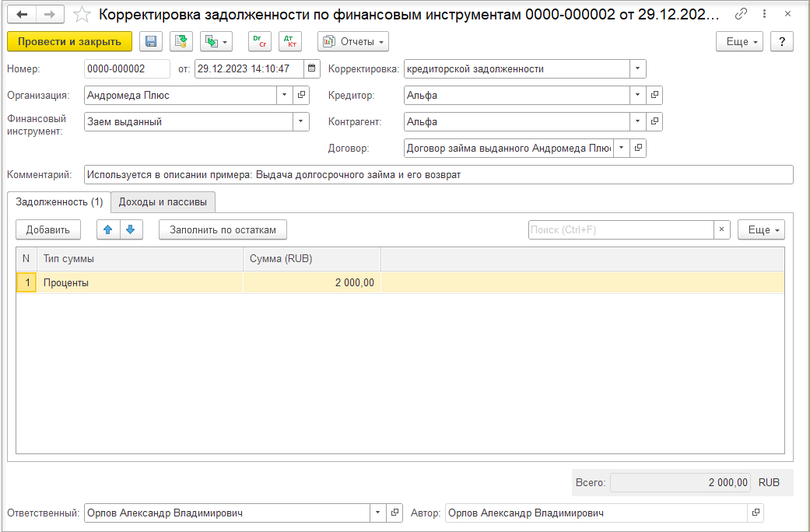Viewport: 810px width, 532px height.
Task: Save the document with the floppy disk icon
Action: pos(151,42)
